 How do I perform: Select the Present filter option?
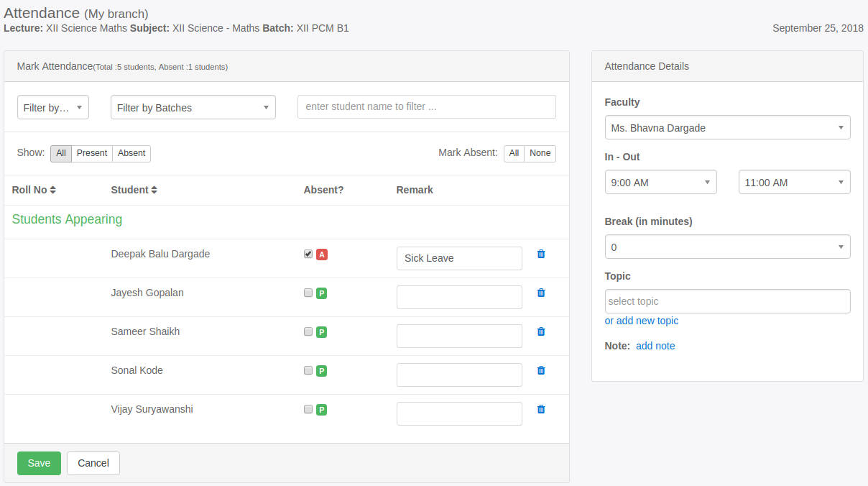[x=92, y=153]
